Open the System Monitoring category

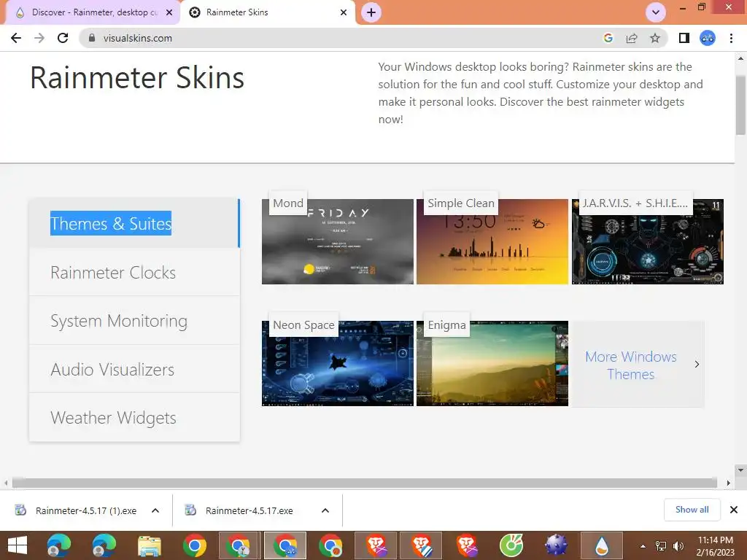tap(134, 321)
